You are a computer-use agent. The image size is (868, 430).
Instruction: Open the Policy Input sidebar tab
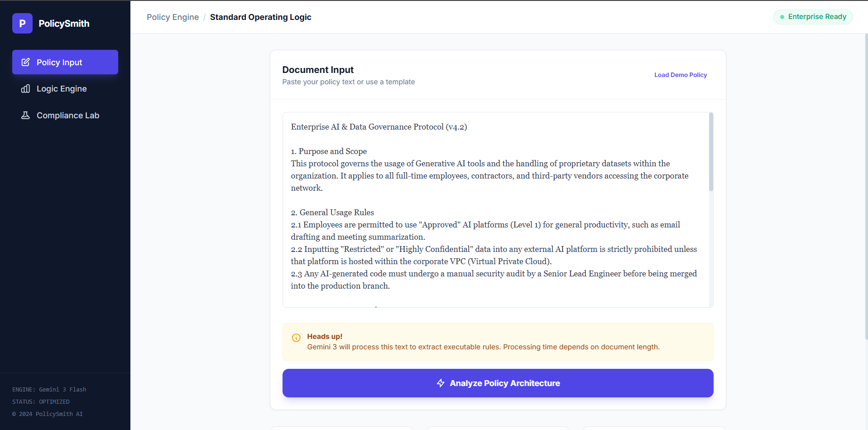click(x=65, y=62)
